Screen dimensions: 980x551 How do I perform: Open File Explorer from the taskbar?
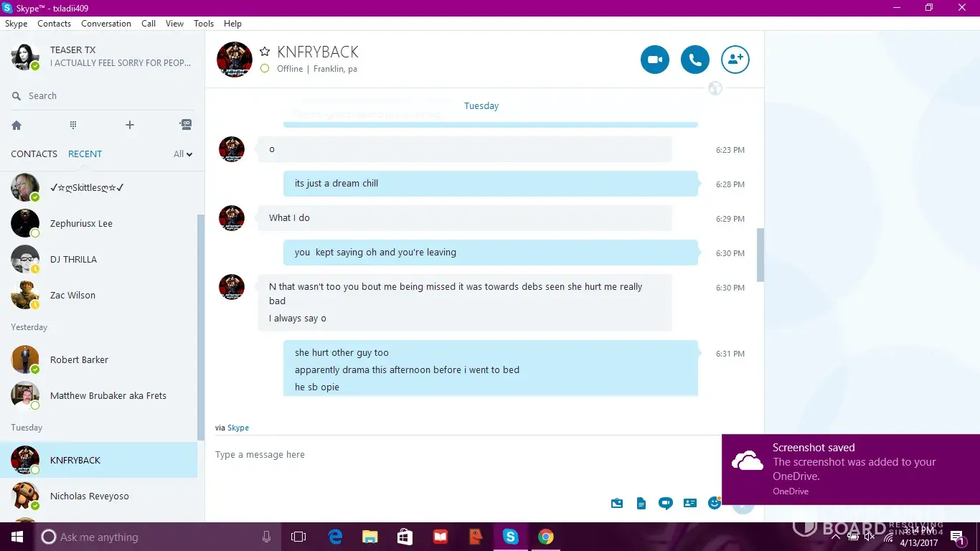[369, 537]
